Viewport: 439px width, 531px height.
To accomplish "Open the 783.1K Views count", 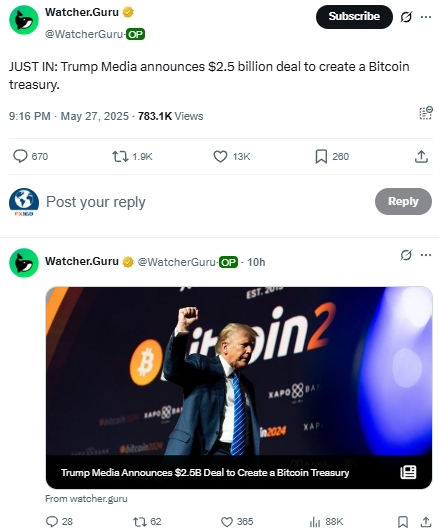I will tap(170, 116).
